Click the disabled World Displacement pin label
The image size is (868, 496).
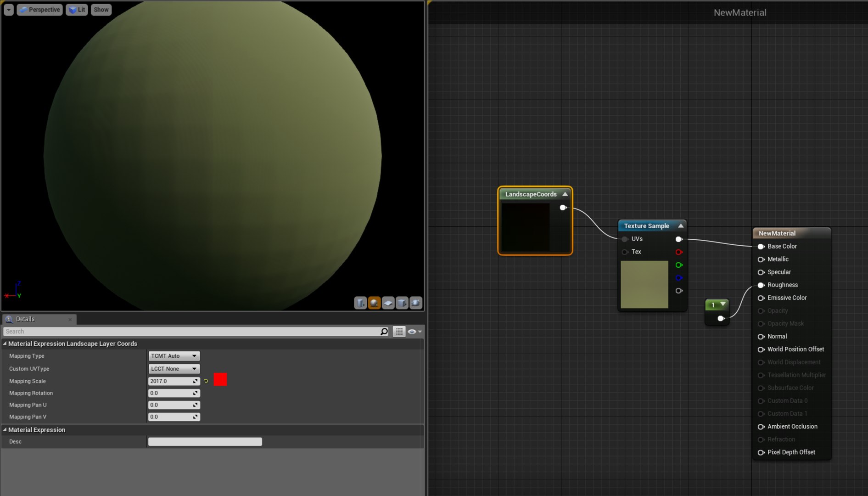pos(794,362)
